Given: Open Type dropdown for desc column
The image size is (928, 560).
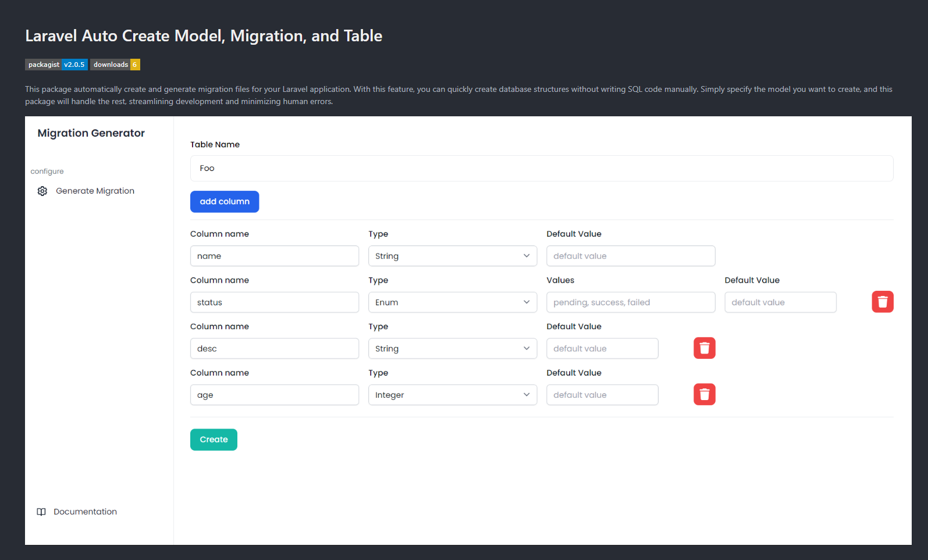Looking at the screenshot, I should 453,348.
